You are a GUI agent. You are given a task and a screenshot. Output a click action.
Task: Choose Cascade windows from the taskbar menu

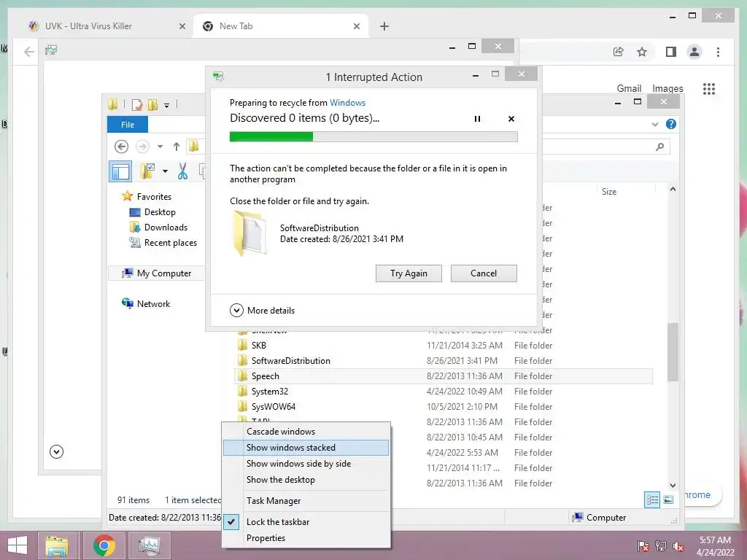(x=306, y=432)
